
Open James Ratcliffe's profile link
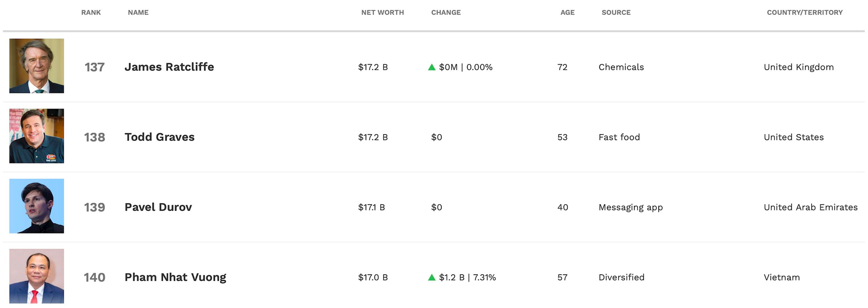[x=169, y=67]
